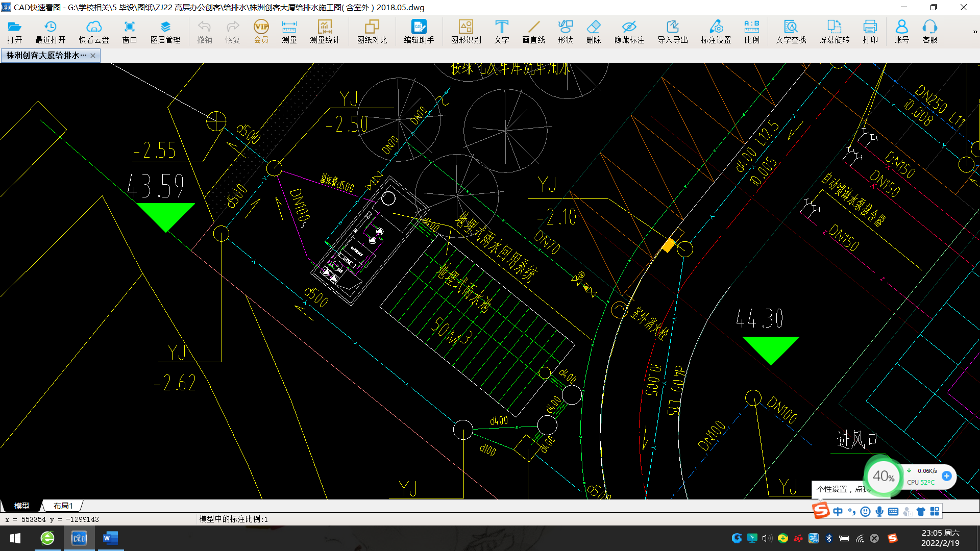Open the 比例 scale tool
The width and height of the screenshot is (980, 551).
(752, 32)
